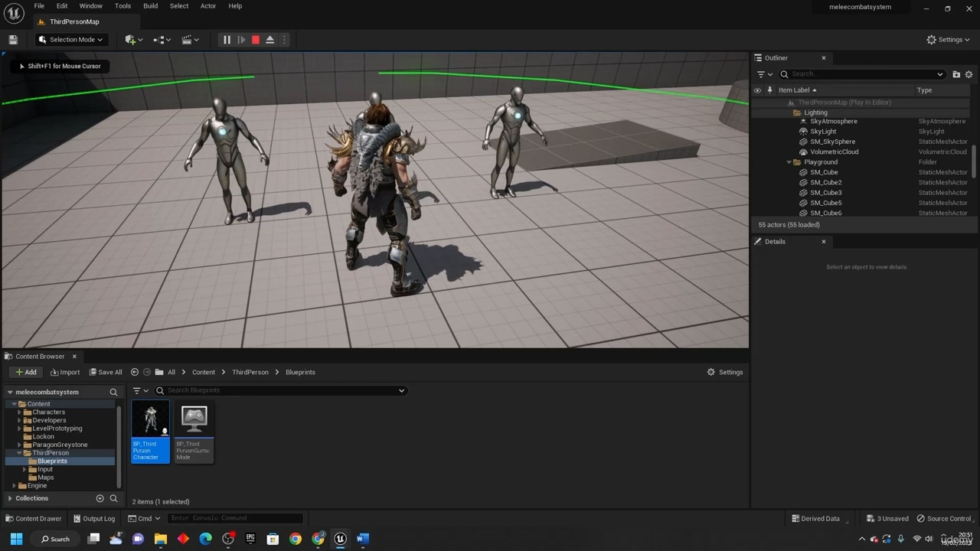Expand the LevelPrototyping folder

point(19,429)
